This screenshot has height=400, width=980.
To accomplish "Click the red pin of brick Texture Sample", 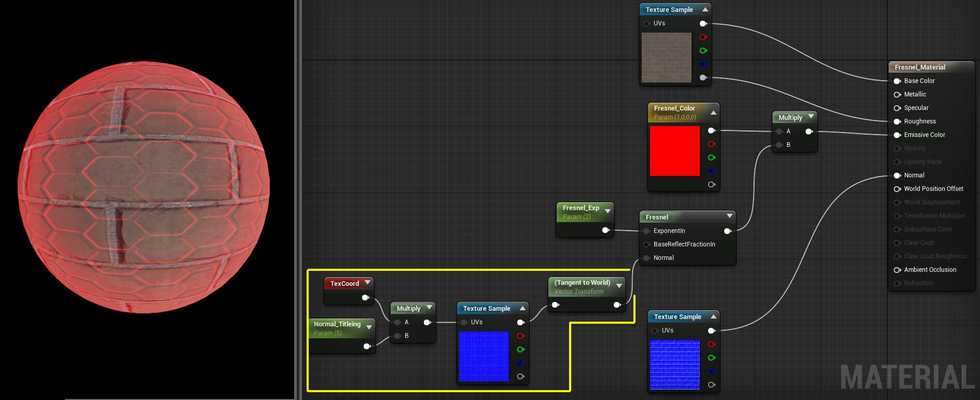I will click(x=703, y=37).
